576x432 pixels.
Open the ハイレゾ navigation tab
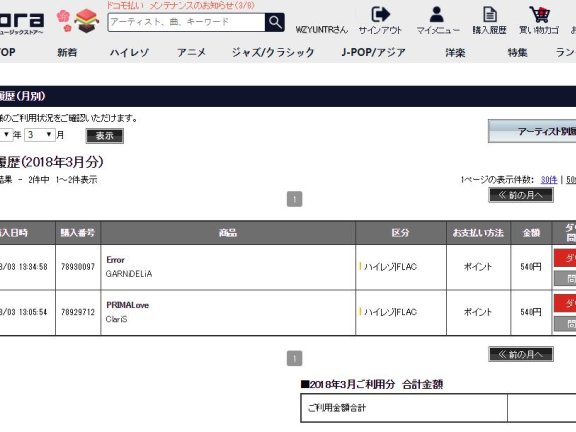coord(129,53)
